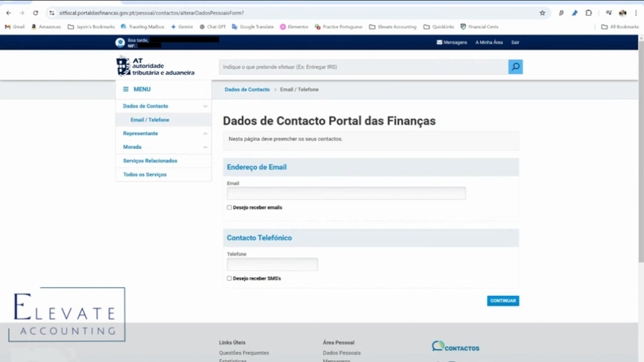Viewport: 644px width, 362px height.
Task: Open A Minha Área menu
Action: (490, 42)
